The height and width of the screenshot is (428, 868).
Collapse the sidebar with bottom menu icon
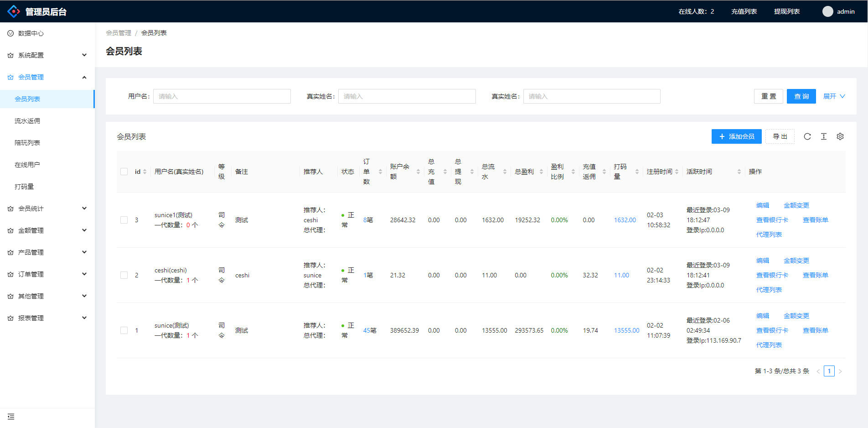pyautogui.click(x=11, y=417)
